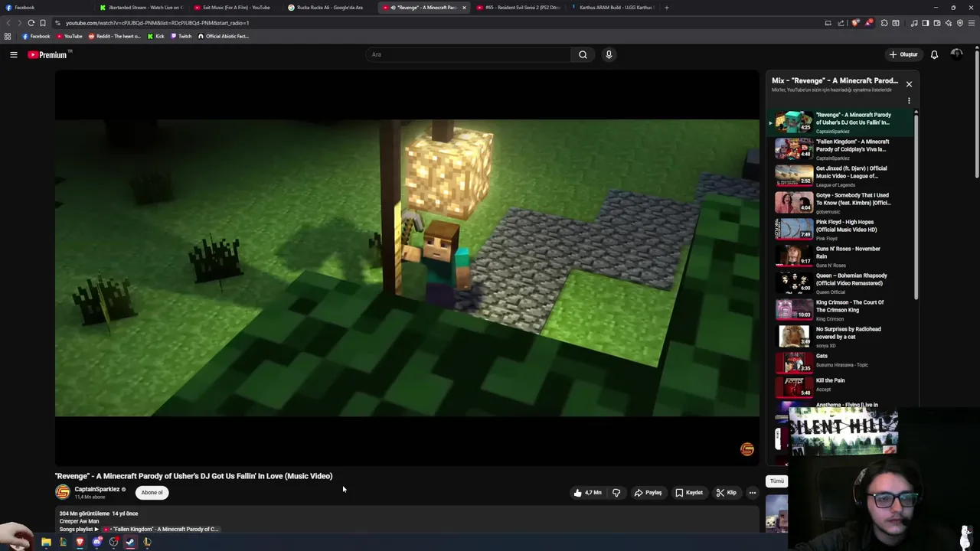Viewport: 980px width, 551px height.
Task: Open browser extensions puzzle icon
Action: pyautogui.click(x=884, y=23)
